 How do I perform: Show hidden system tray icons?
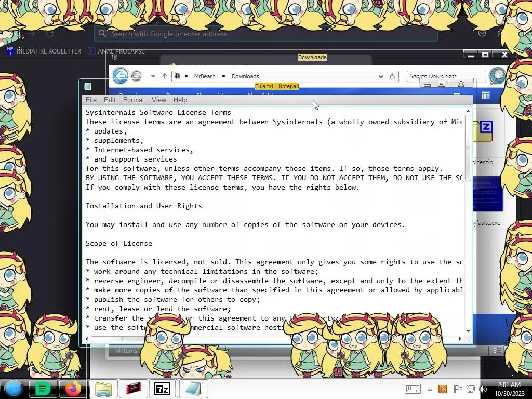tap(430, 389)
